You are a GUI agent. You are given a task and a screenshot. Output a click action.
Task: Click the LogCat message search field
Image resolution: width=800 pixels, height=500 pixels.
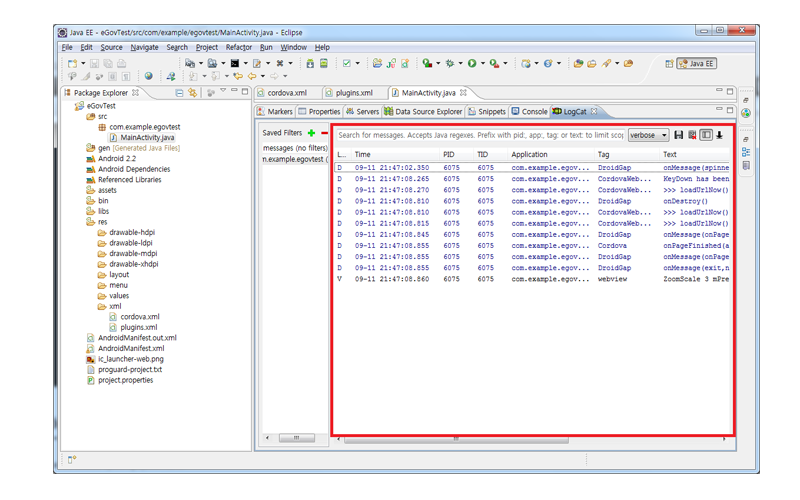point(480,135)
